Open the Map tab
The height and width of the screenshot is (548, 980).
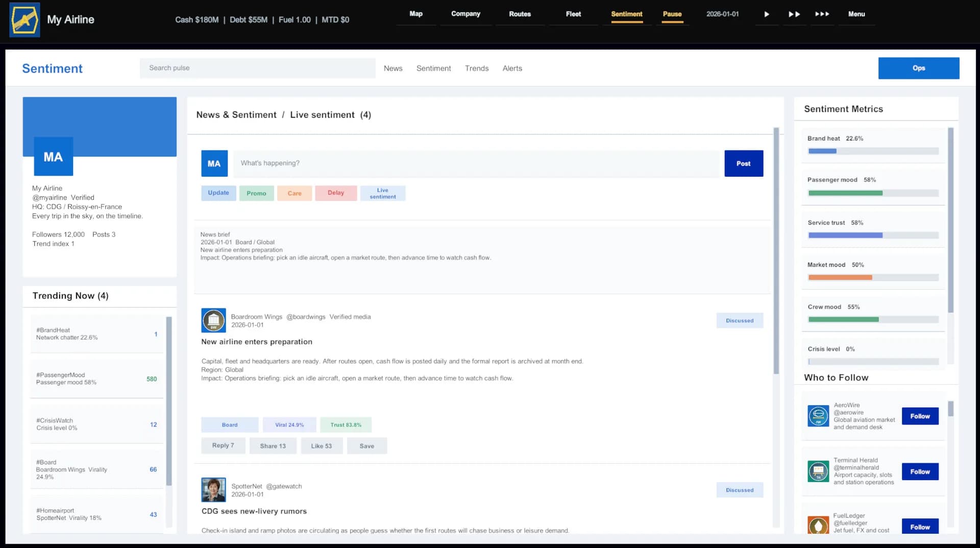pos(416,14)
